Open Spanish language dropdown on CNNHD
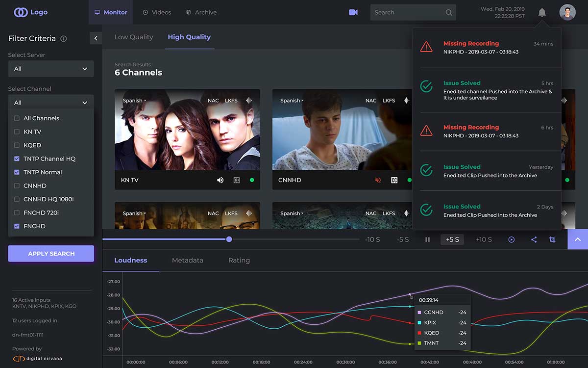The image size is (588, 368). pos(292,101)
